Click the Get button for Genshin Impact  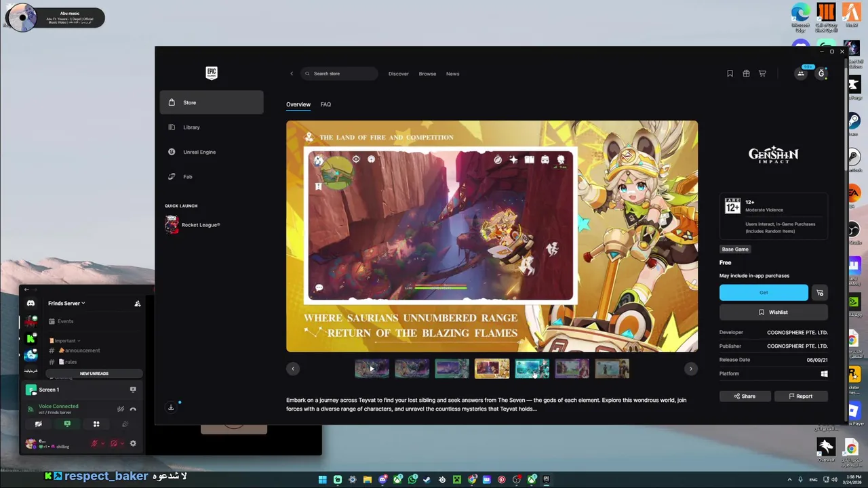(764, 293)
